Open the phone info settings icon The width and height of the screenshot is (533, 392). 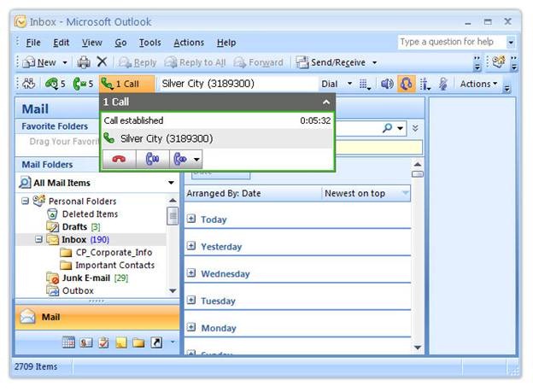pyautogui.click(x=425, y=84)
